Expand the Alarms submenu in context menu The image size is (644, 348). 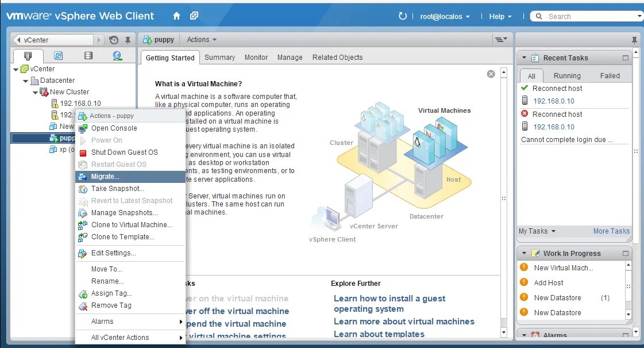coord(130,322)
